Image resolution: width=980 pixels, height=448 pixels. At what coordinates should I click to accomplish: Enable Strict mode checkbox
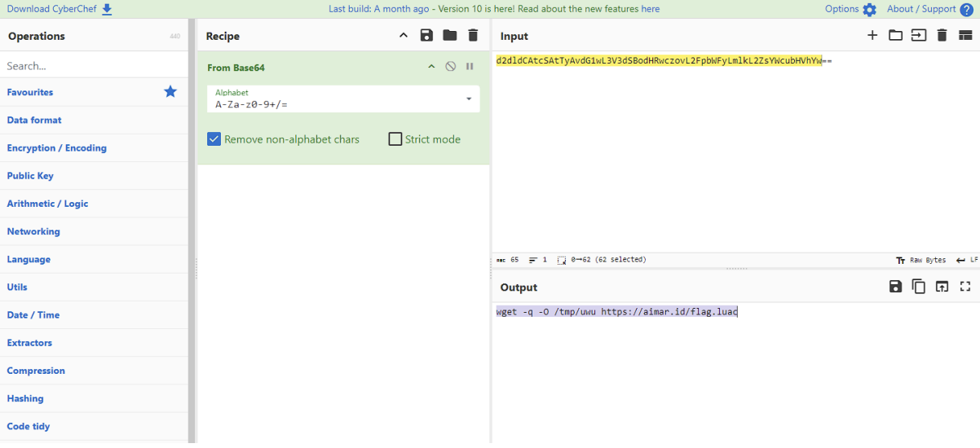click(x=395, y=139)
